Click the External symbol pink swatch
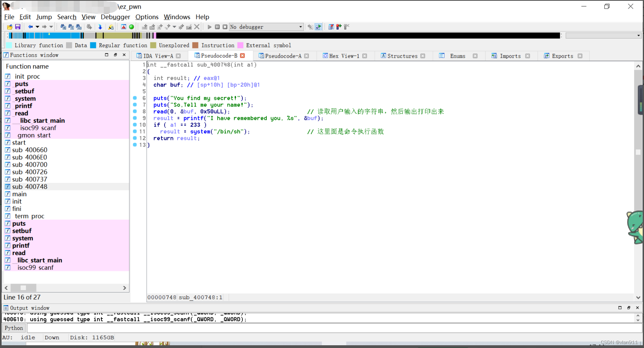Viewport: 644px width, 348px height. pyautogui.click(x=240, y=45)
